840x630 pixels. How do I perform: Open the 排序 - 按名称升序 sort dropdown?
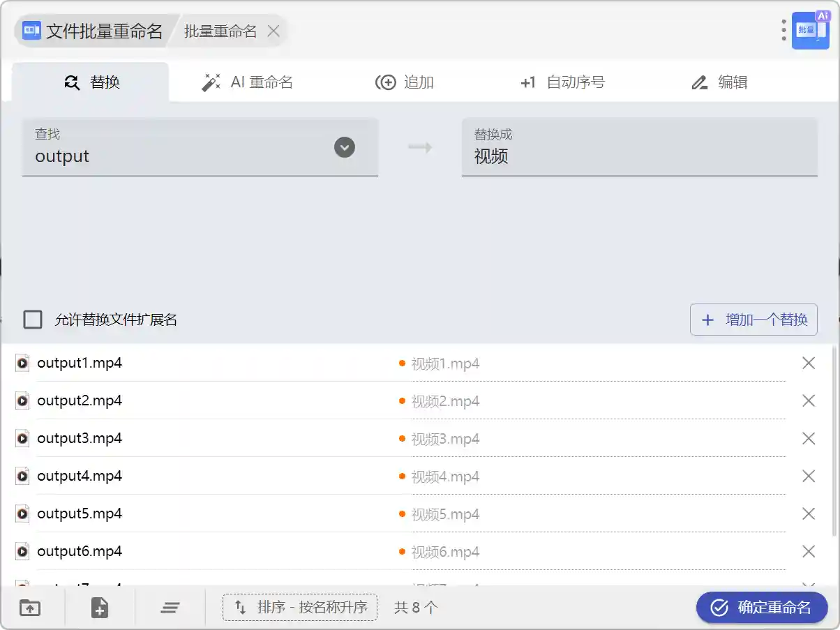tap(300, 607)
